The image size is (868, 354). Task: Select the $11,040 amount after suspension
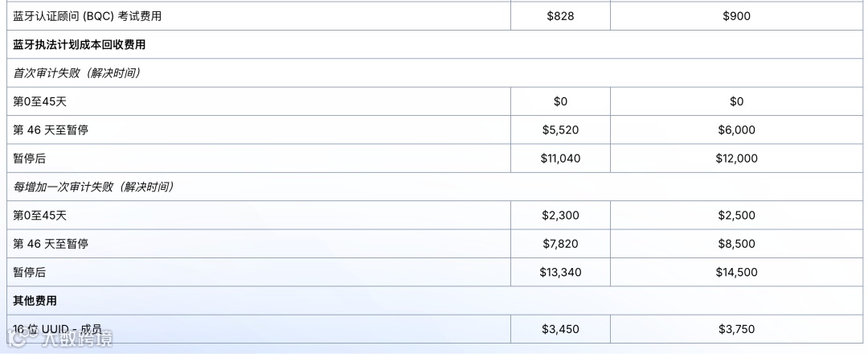(560, 158)
